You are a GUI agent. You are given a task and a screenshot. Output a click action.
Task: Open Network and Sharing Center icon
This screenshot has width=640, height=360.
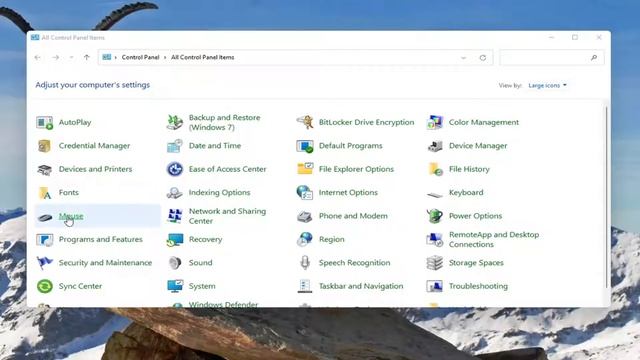click(175, 216)
